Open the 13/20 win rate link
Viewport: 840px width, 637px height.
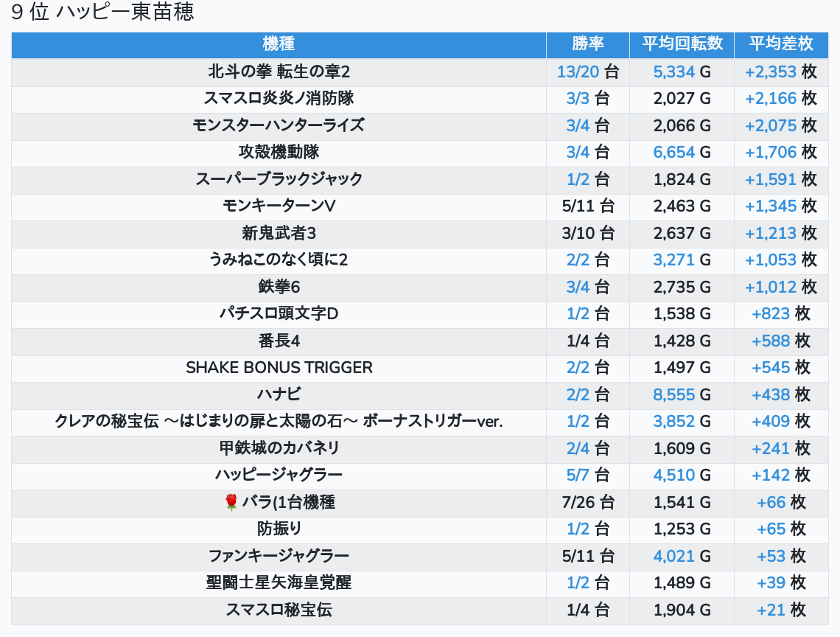pos(578,72)
